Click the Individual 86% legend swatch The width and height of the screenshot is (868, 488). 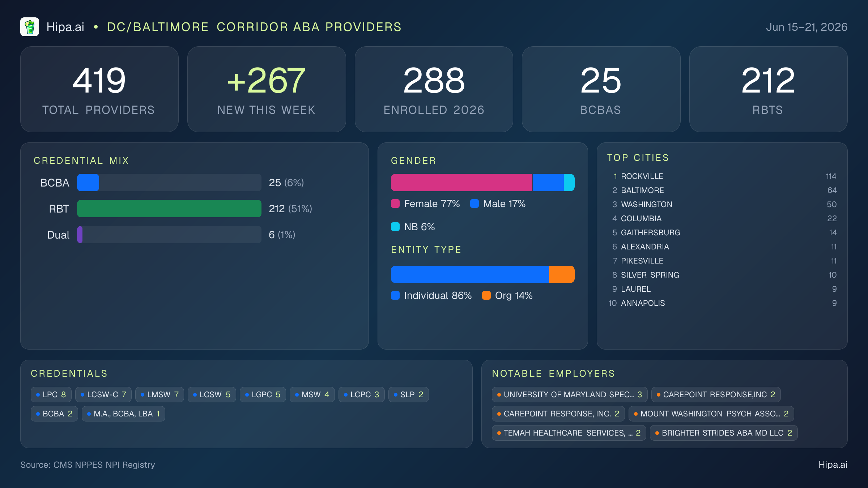[x=395, y=295]
